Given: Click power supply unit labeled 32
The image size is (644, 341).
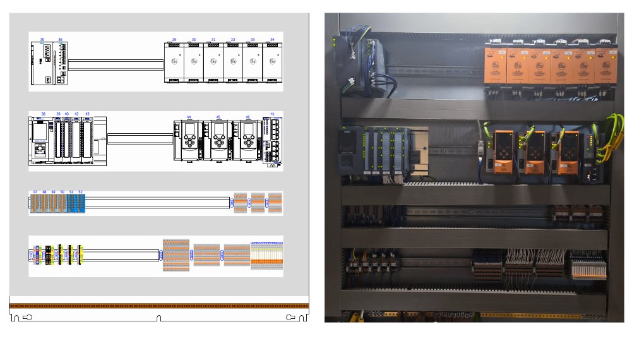Looking at the screenshot, I should coord(233,63).
